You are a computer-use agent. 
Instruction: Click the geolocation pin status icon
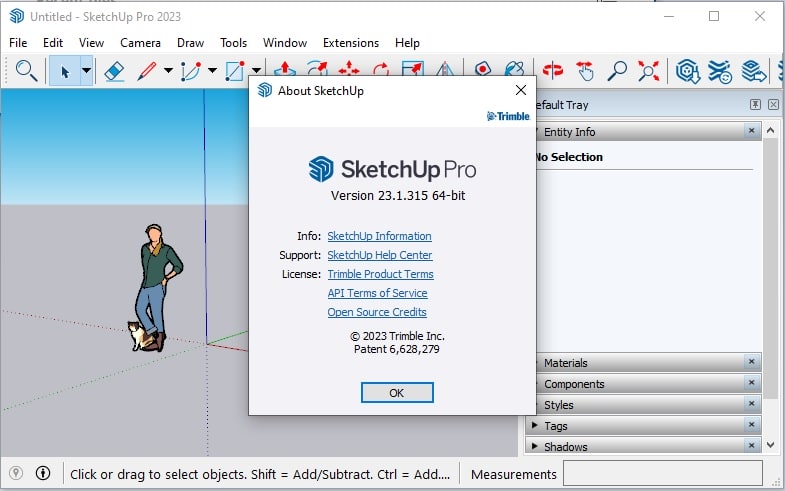pos(16,472)
